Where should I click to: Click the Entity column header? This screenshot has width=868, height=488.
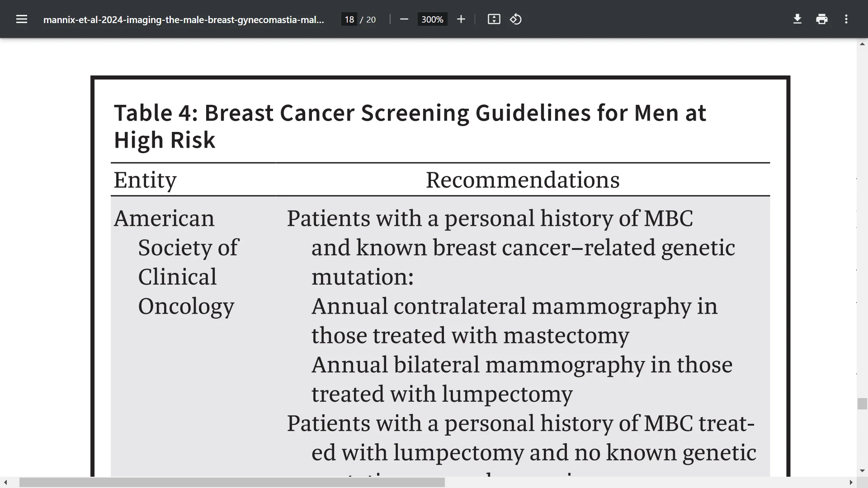[x=145, y=180]
